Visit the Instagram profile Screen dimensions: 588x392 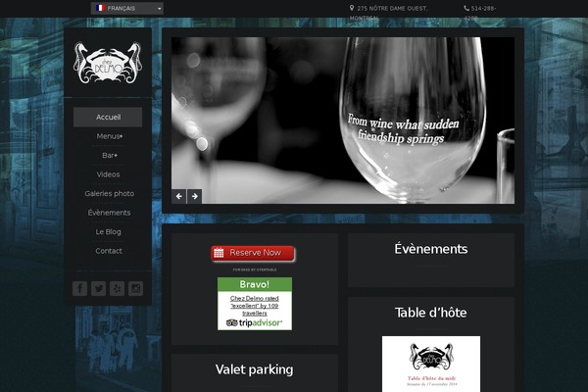[136, 288]
